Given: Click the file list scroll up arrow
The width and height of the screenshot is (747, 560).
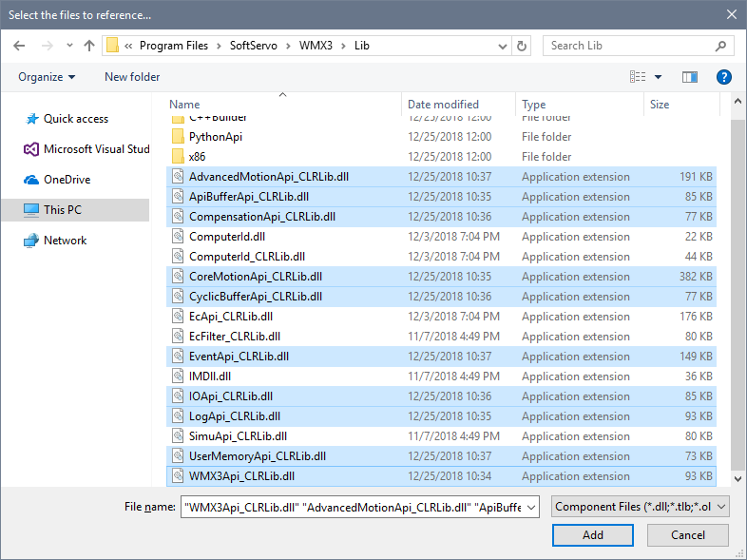Looking at the screenshot, I should point(737,101).
